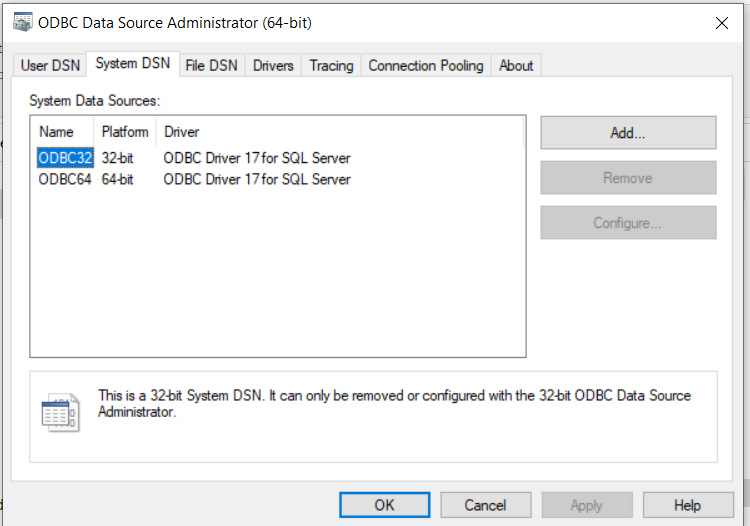Click the Driver column header
The width and height of the screenshot is (750, 526).
click(x=182, y=132)
